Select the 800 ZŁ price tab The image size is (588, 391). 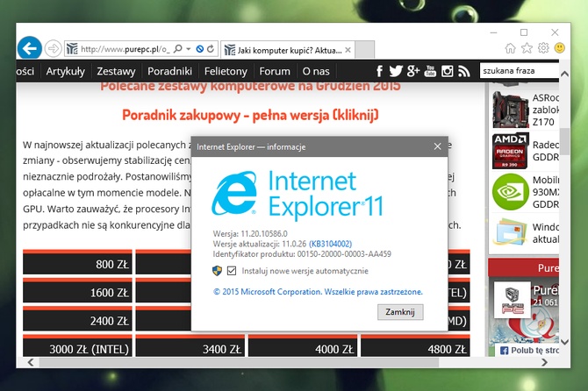77,262
